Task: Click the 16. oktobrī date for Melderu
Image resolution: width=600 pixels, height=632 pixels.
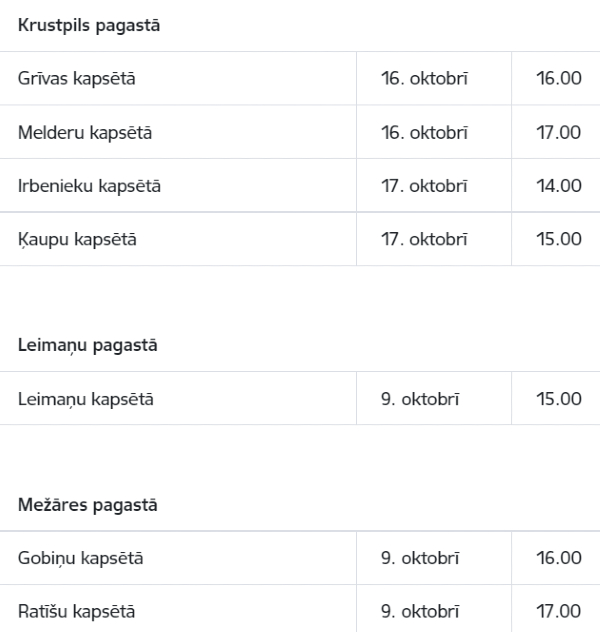Action: tap(424, 132)
